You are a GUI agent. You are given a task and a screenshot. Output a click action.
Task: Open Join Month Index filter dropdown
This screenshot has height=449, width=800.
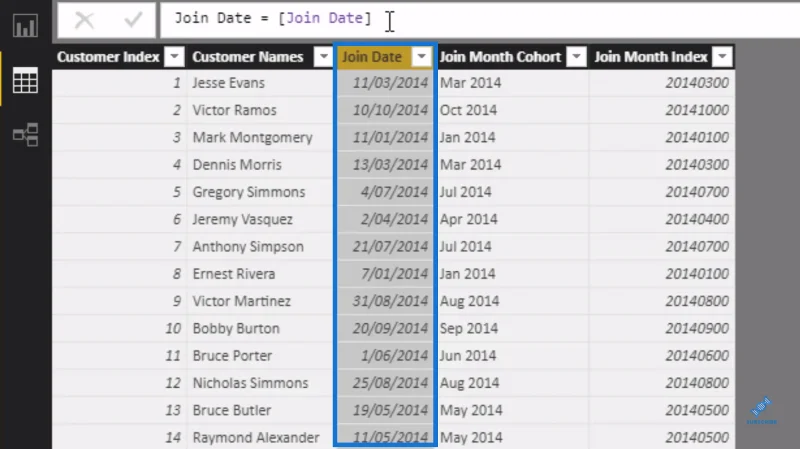(722, 57)
